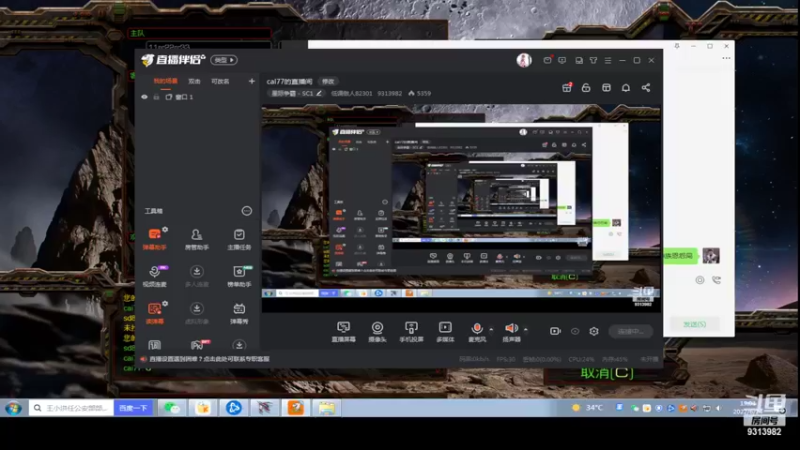Click the taskbar search input box
Screen dimensions: 800x450
click(x=71, y=408)
